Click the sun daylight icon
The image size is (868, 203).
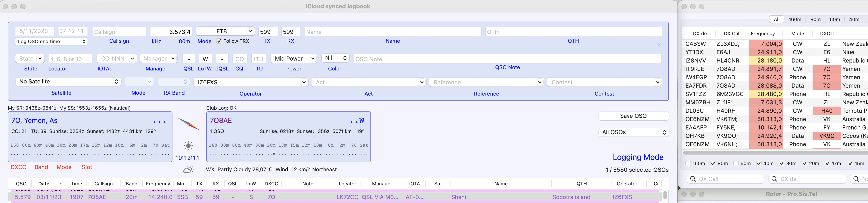188,146
